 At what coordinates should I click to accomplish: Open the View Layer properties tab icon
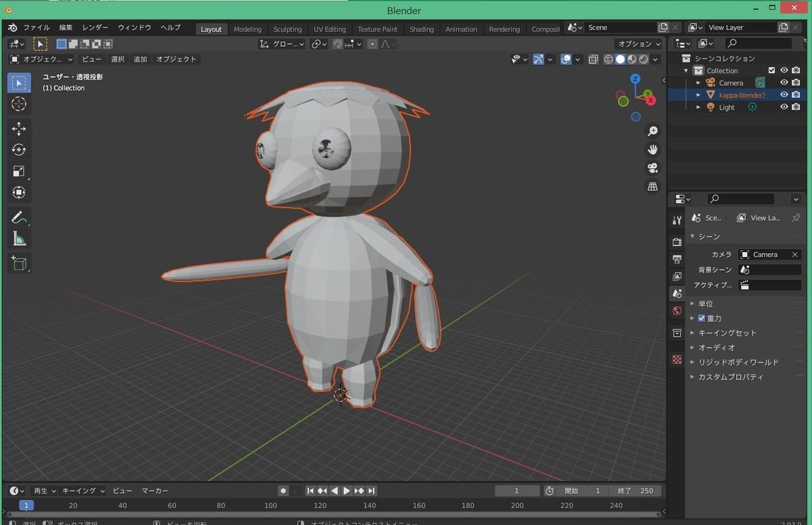click(677, 276)
